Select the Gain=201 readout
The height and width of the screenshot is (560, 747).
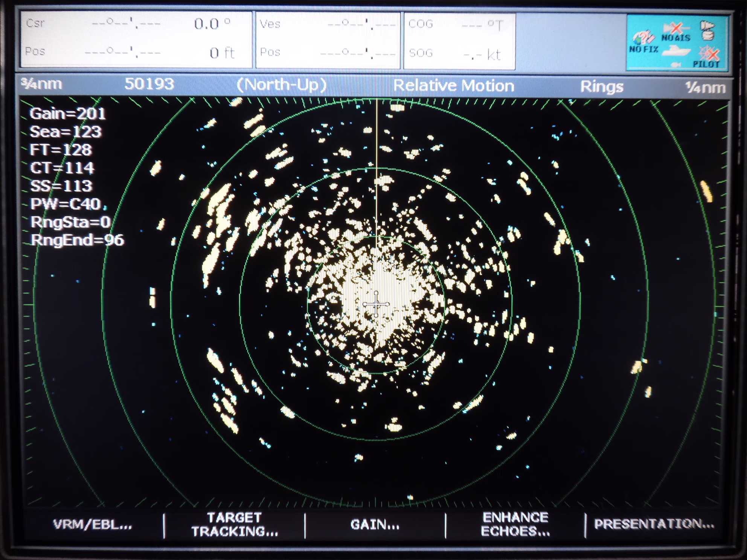click(x=67, y=114)
